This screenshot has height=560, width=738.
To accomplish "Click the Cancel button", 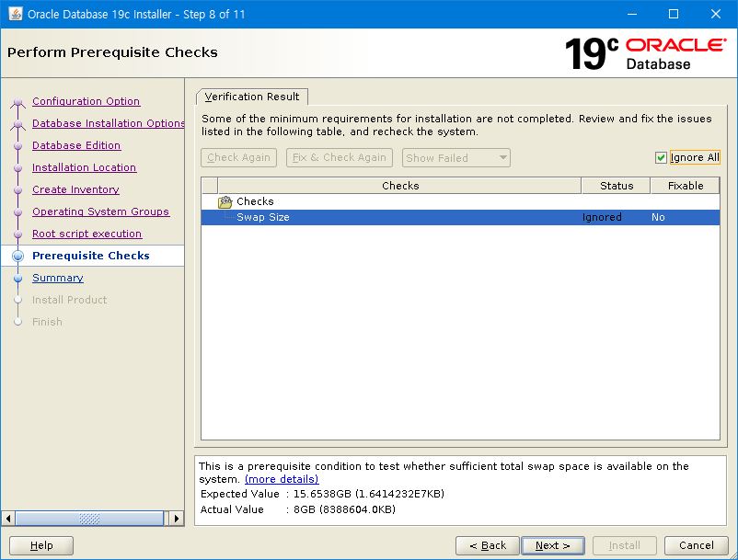I will [x=696, y=545].
